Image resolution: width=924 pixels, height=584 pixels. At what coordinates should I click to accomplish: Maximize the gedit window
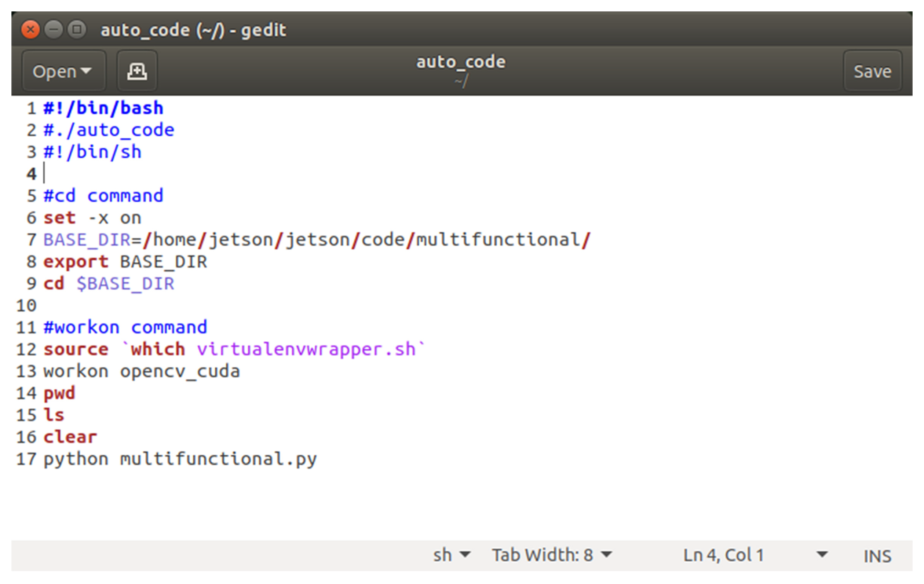coord(77,30)
